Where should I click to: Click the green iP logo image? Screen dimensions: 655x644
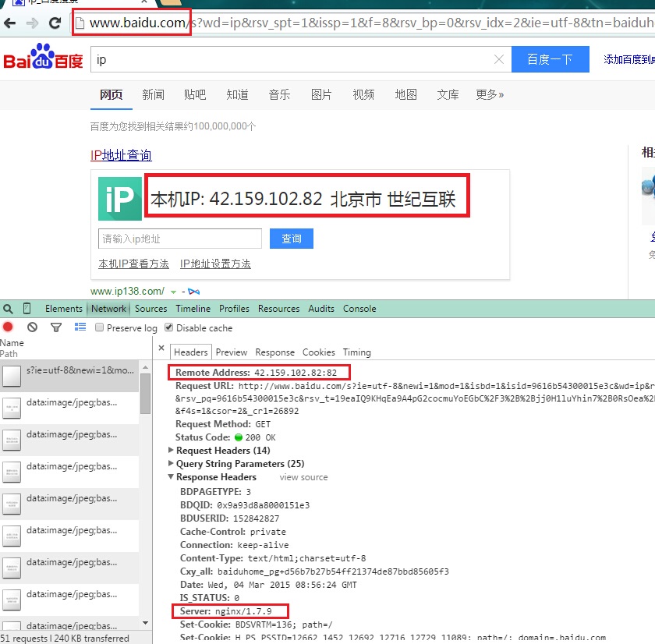tap(120, 199)
